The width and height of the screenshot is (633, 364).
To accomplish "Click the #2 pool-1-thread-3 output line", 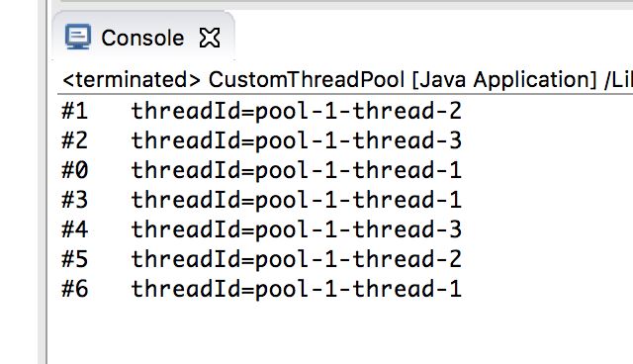I will (261, 140).
